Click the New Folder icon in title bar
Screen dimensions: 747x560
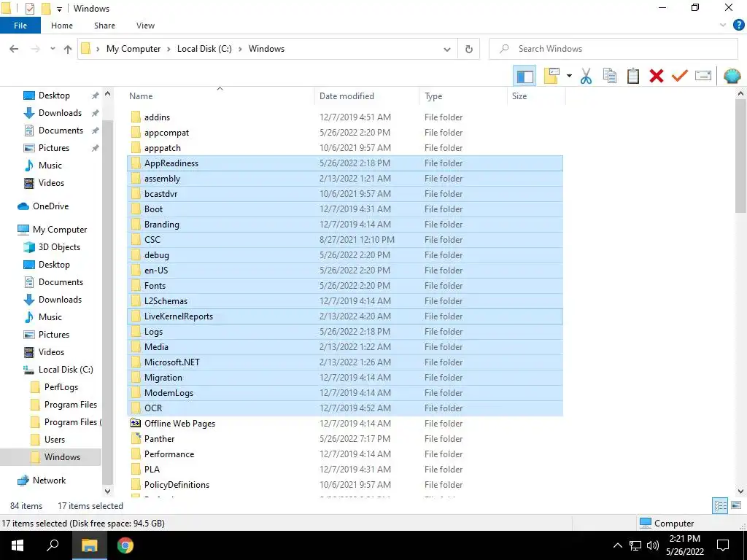click(x=46, y=9)
